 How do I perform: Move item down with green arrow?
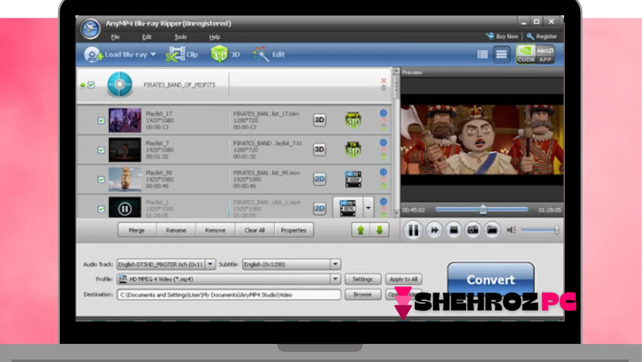pos(379,230)
